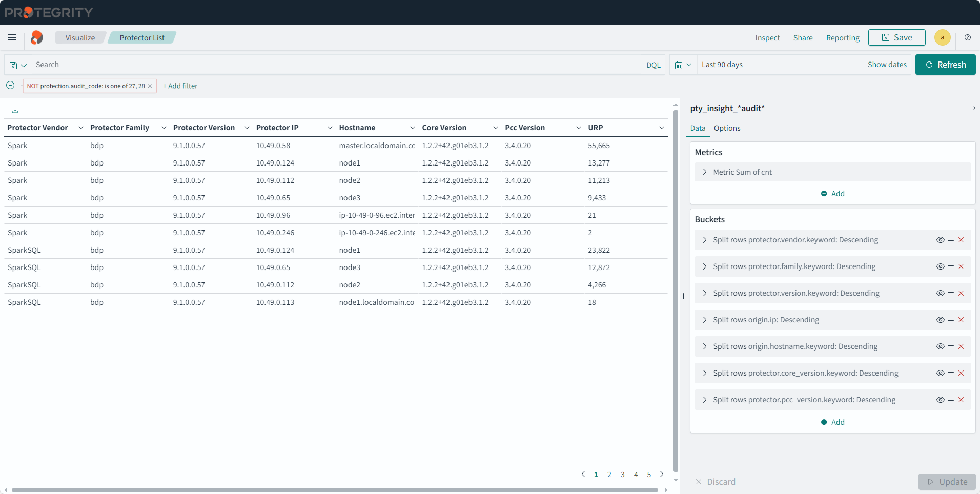
Task: Toggle visibility of protector.version.keyword bucket
Action: pyautogui.click(x=941, y=293)
